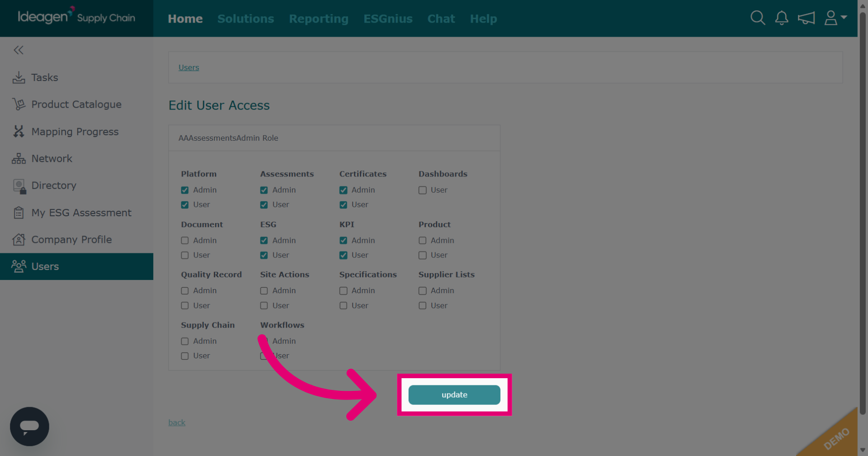The width and height of the screenshot is (868, 456).
Task: Check Product User checkbox
Action: click(x=423, y=255)
